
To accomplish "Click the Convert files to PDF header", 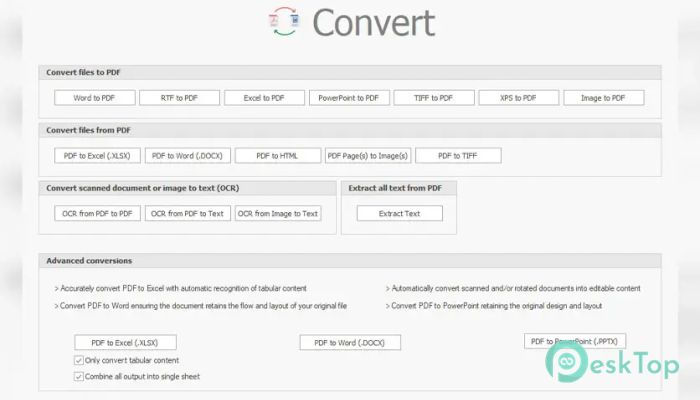I will tap(350, 72).
